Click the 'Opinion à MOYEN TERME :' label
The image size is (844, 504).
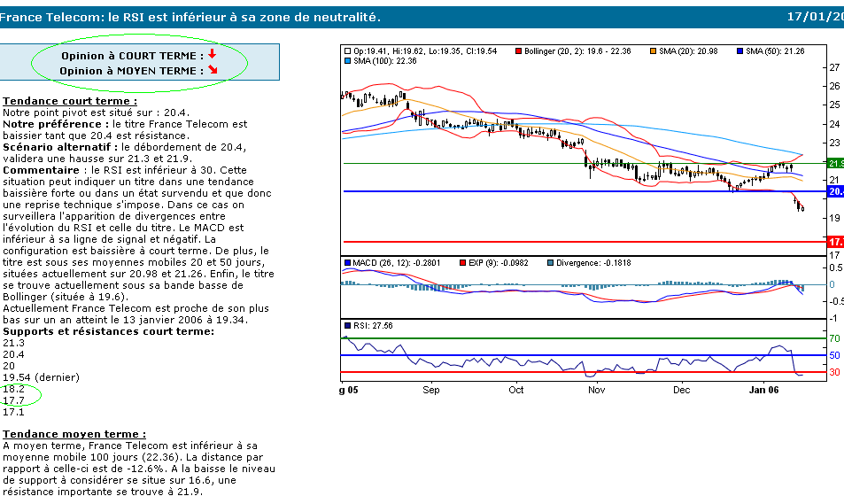coord(132,71)
